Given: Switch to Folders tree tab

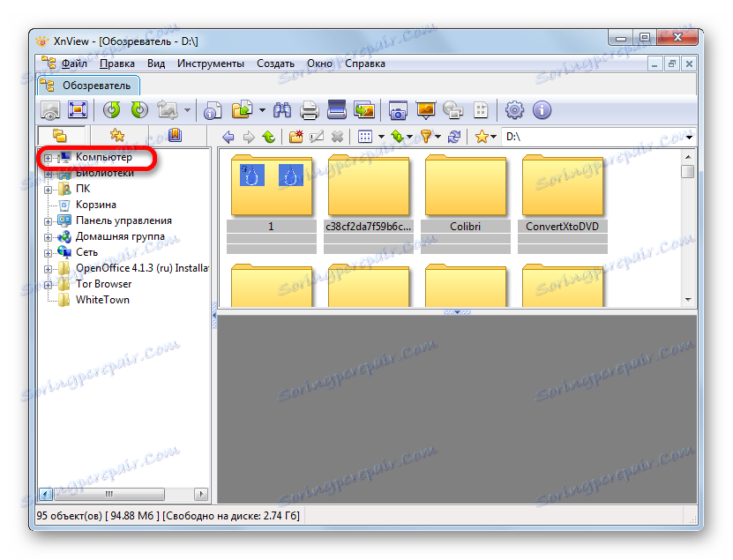Looking at the screenshot, I should [61, 136].
